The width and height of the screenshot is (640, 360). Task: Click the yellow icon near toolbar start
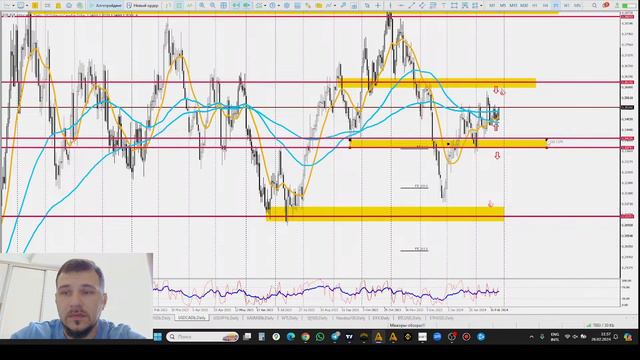pyautogui.click(x=35, y=6)
